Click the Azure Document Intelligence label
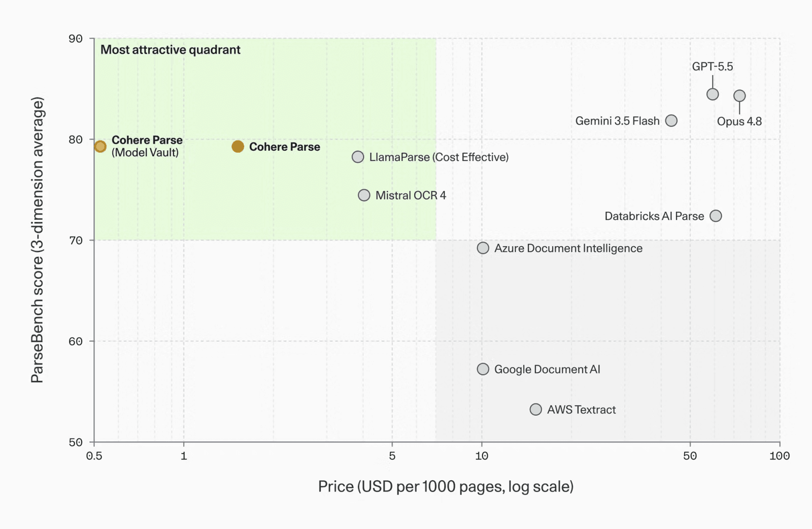 click(568, 248)
